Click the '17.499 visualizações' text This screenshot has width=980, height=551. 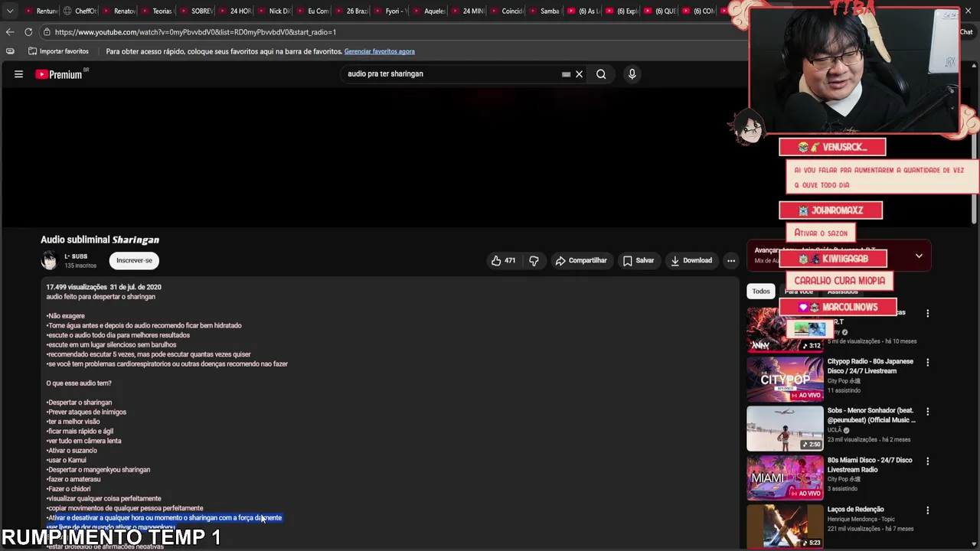tap(77, 287)
